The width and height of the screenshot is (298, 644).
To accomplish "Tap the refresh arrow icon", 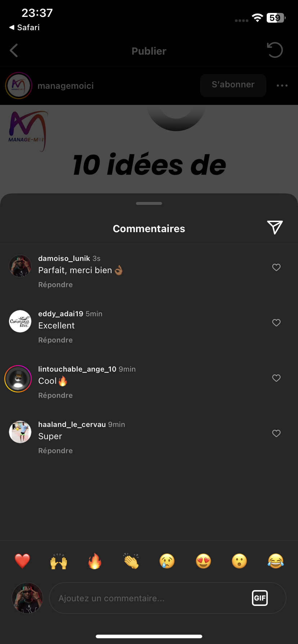I will point(275,50).
